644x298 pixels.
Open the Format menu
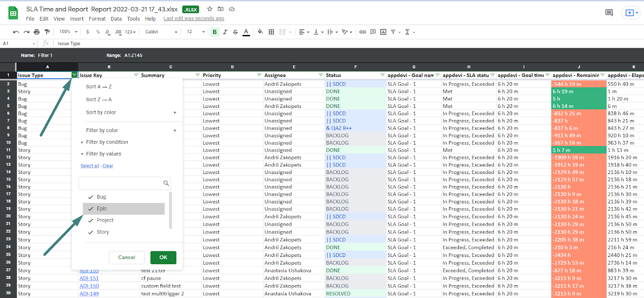[97, 19]
